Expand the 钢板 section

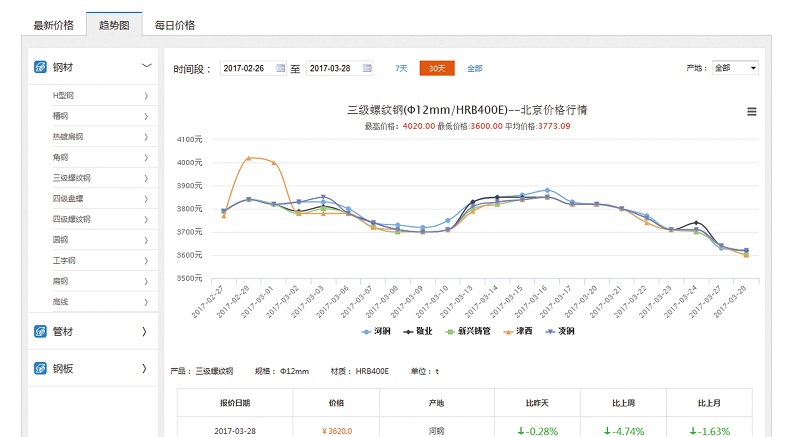click(145, 369)
